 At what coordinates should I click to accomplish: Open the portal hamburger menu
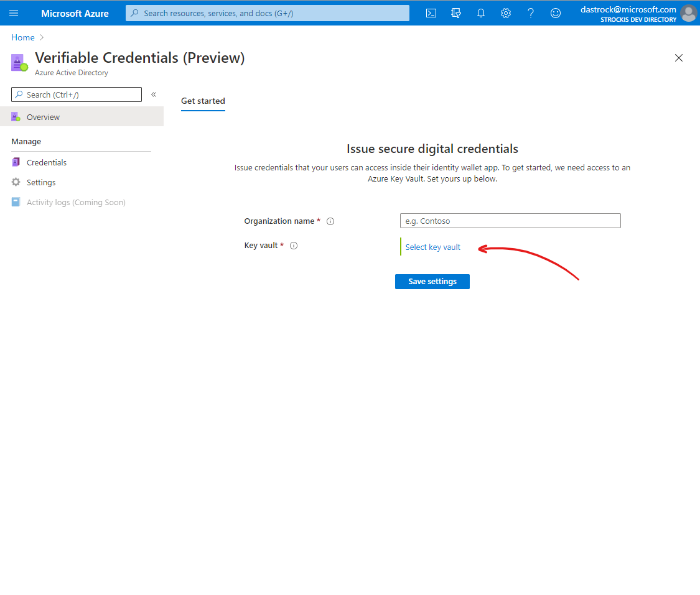click(14, 14)
